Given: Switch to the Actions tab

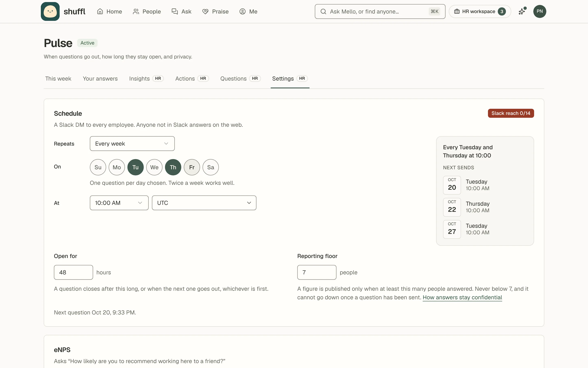Looking at the screenshot, I should (192, 79).
